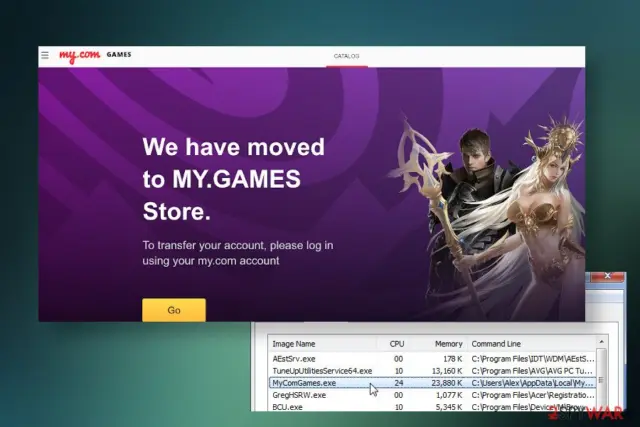Close the Task Manager window
Image resolution: width=640 pixels, height=427 pixels.
607,276
